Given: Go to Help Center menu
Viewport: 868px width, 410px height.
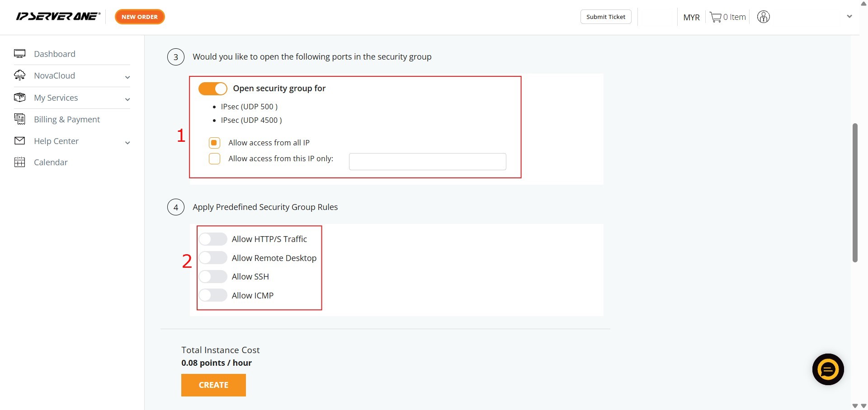Looking at the screenshot, I should coord(56,141).
